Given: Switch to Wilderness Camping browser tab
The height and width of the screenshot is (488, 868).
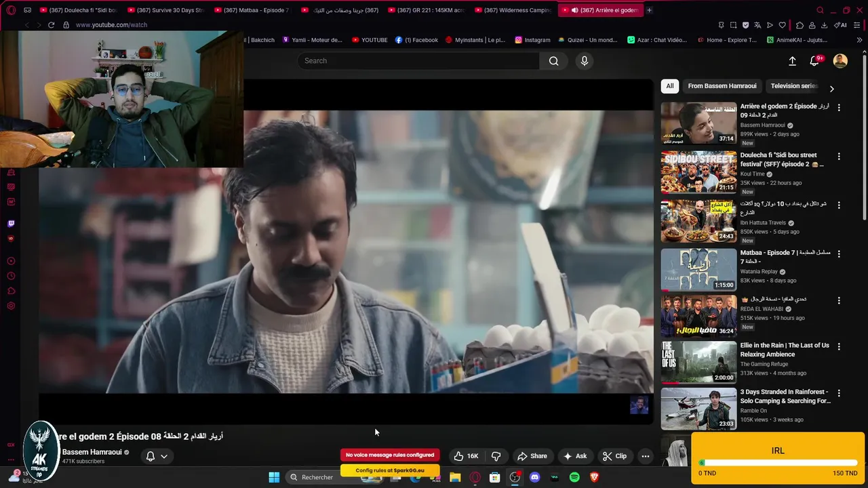Looking at the screenshot, I should pyautogui.click(x=512, y=10).
